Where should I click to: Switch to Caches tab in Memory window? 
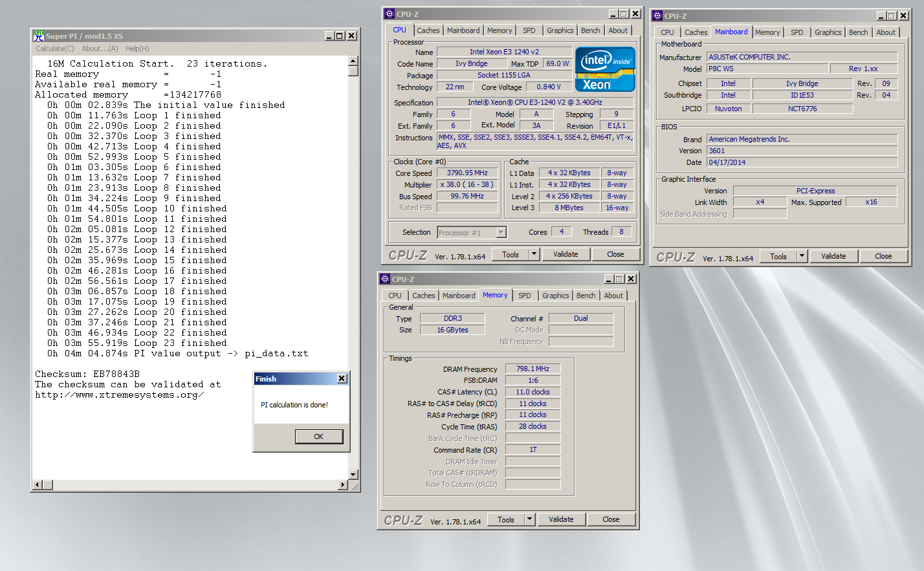point(423,296)
